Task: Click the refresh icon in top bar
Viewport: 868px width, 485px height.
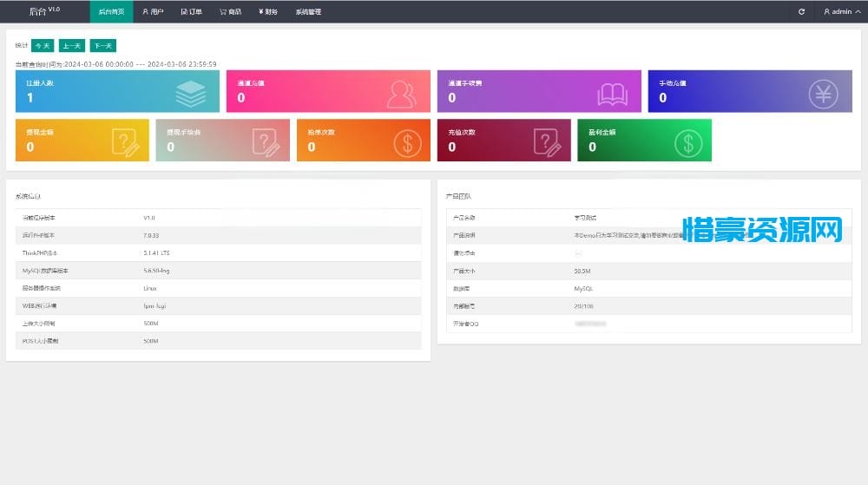Action: pos(801,11)
